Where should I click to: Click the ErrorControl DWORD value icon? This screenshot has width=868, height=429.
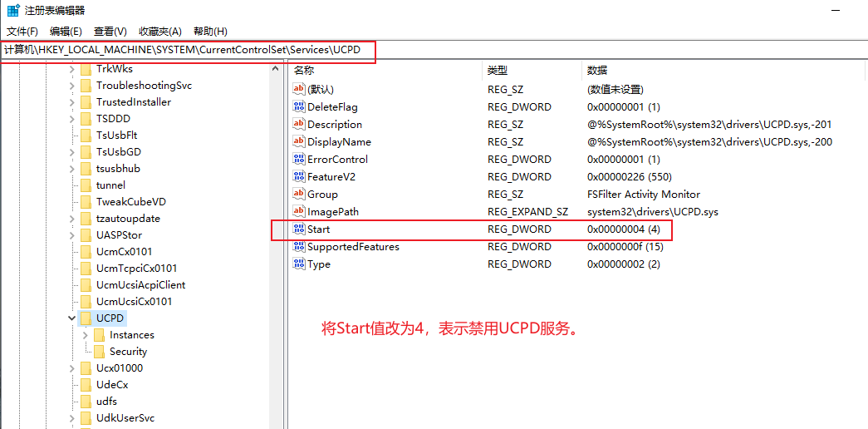[x=299, y=159]
